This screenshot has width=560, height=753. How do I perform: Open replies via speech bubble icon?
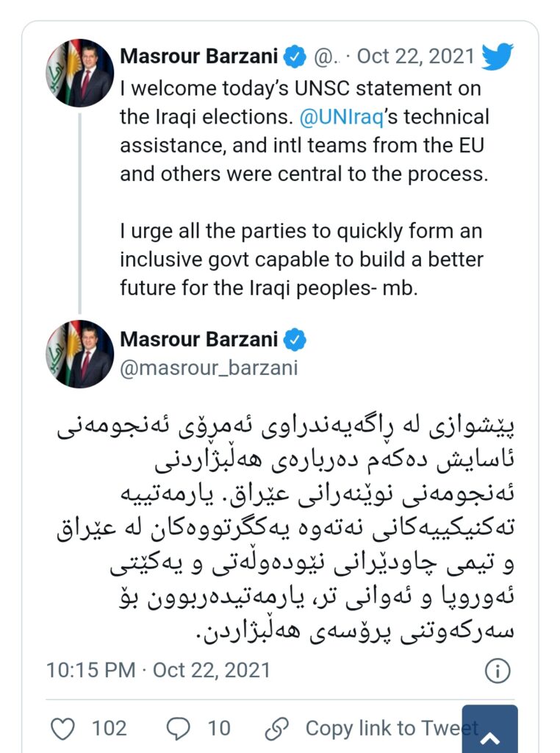click(x=179, y=729)
